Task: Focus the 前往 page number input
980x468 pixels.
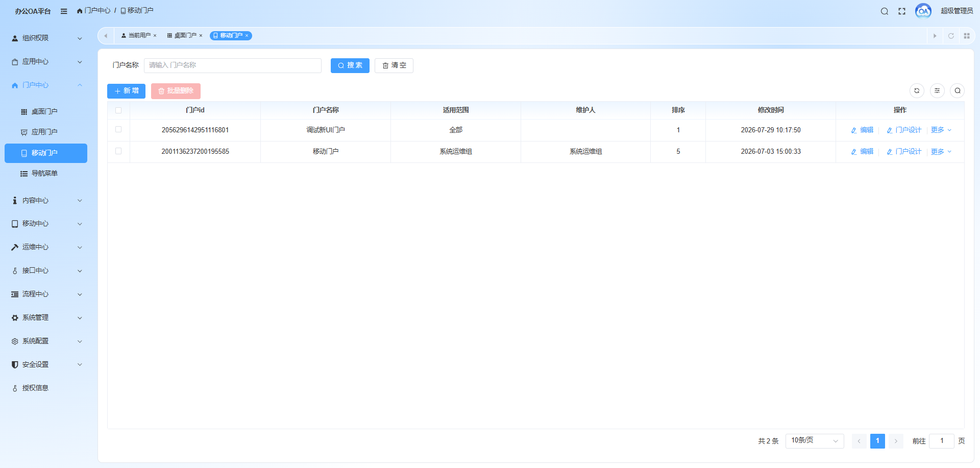Action: [942, 441]
